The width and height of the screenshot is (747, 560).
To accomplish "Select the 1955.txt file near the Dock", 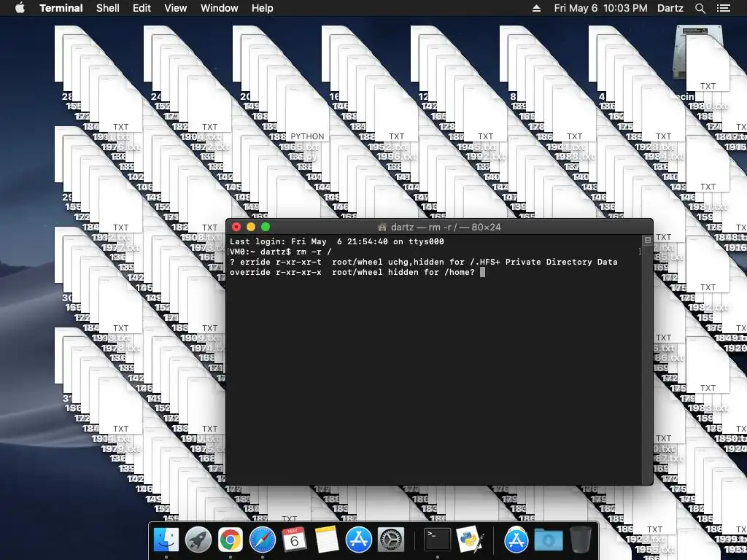I will click(654, 549).
